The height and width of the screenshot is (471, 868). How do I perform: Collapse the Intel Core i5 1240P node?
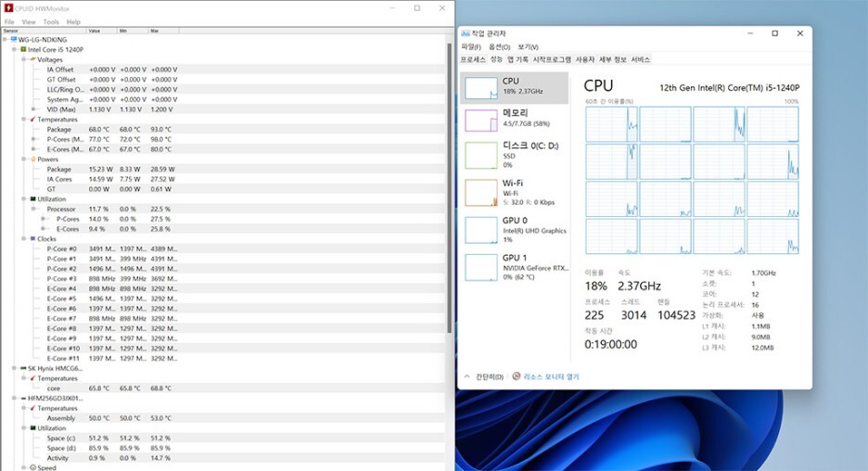[x=15, y=50]
